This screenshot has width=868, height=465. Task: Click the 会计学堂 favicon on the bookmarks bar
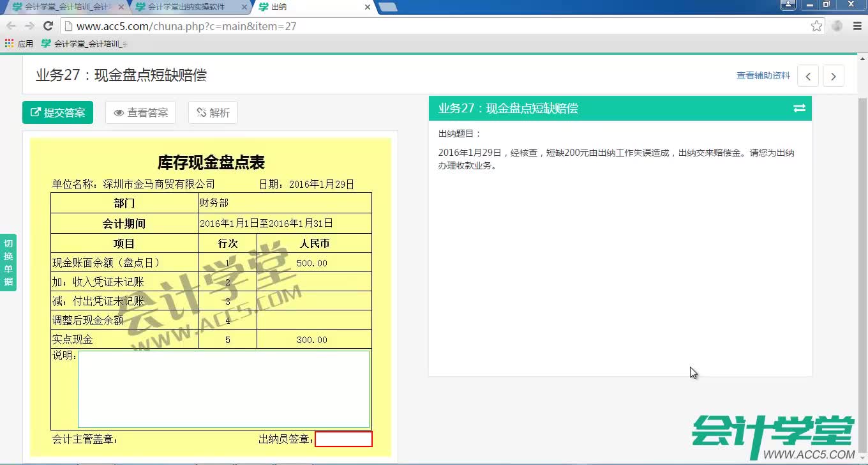pos(46,43)
